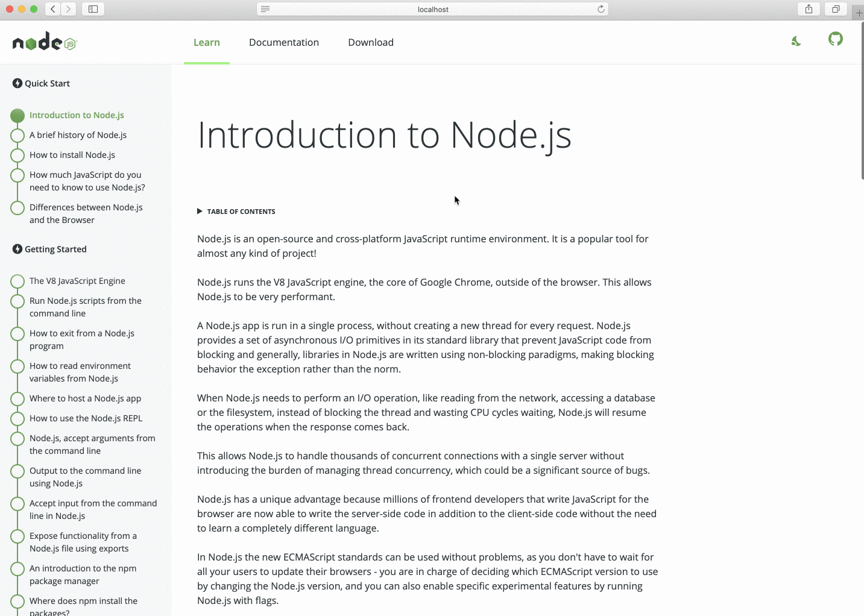Click the localhost address bar

(x=433, y=9)
